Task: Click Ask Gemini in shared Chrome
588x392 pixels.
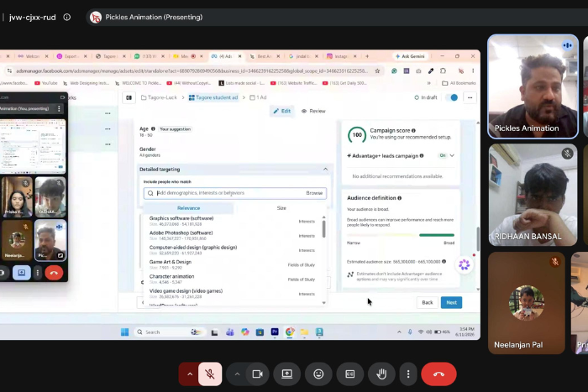Action: 410,56
